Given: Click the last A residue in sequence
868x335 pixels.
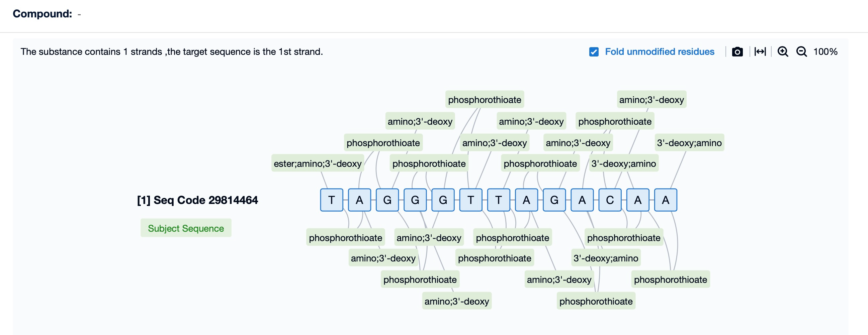Looking at the screenshot, I should click(665, 200).
